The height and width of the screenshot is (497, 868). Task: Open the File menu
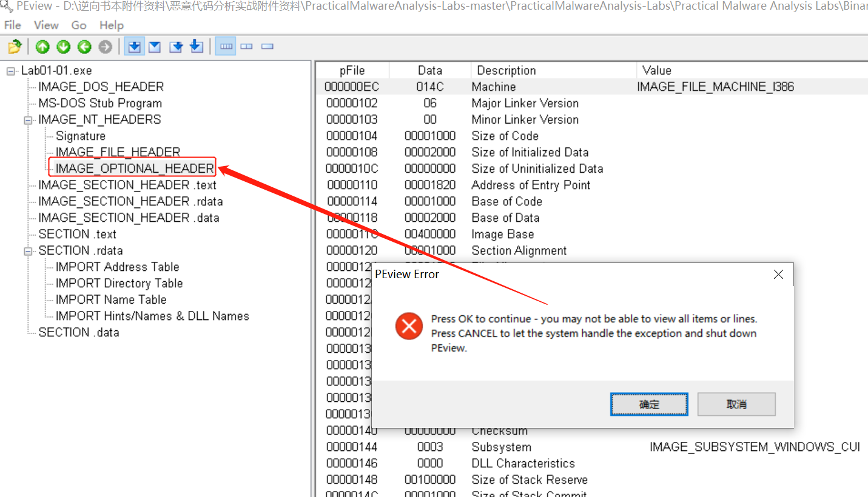[12, 25]
